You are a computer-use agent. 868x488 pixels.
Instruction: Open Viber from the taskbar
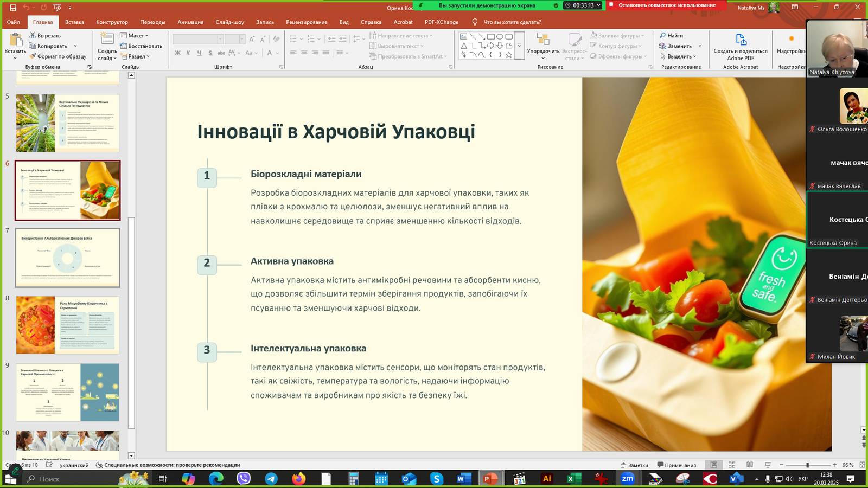coord(244,479)
